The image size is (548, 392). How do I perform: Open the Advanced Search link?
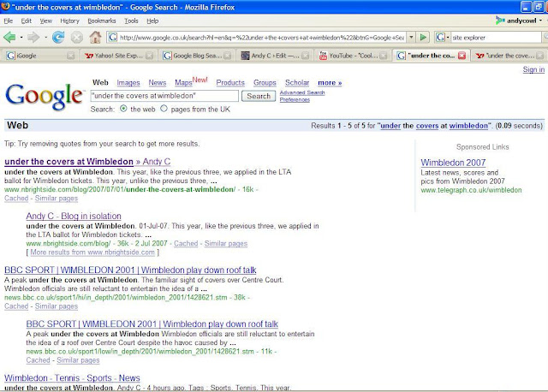[x=302, y=92]
